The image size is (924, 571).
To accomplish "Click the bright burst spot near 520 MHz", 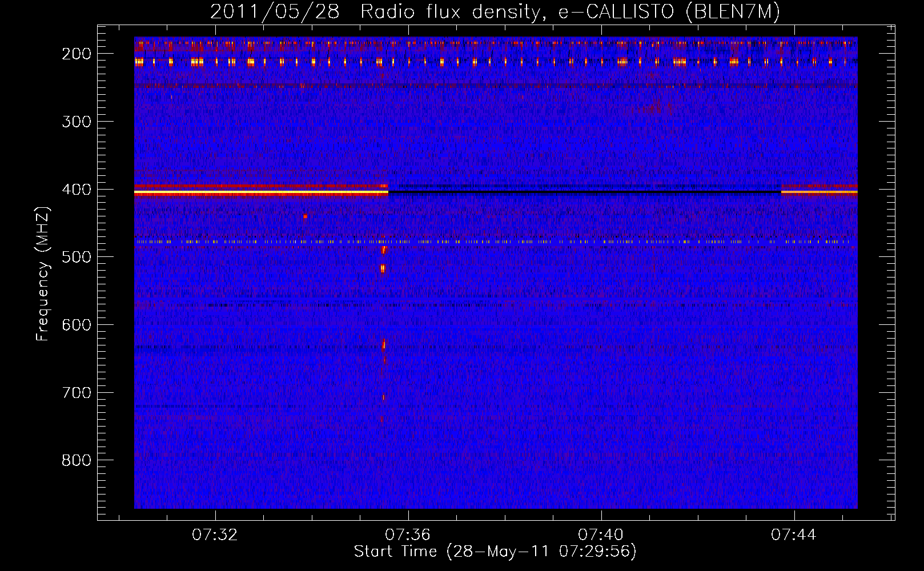I will 383,268.
